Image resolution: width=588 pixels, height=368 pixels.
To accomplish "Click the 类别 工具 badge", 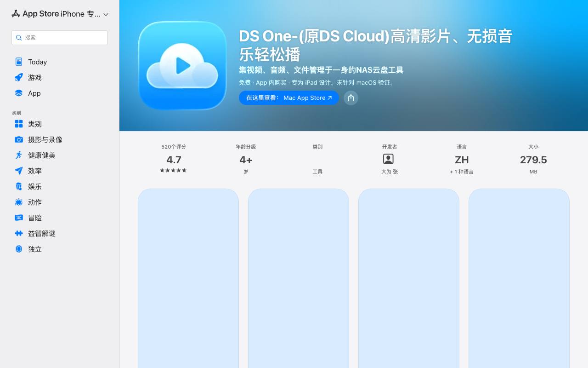I will click(x=317, y=160).
